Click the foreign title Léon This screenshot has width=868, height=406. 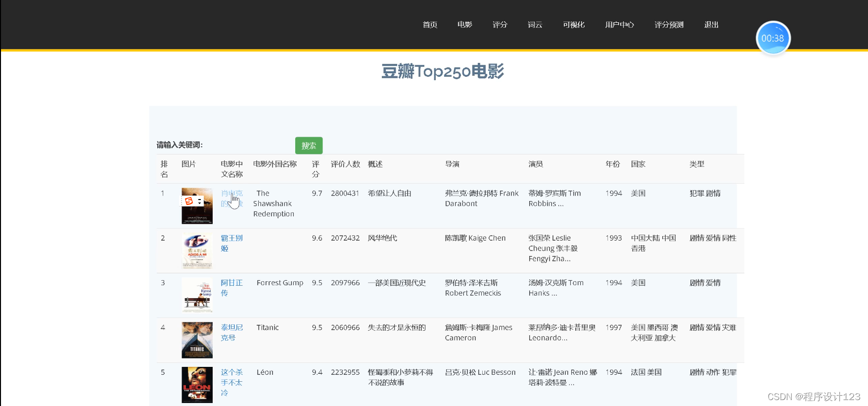[x=265, y=372]
